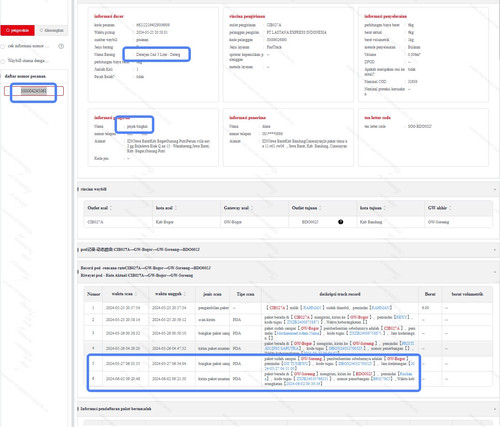Click the Kab Bandung cell under kota tujuan
The height and width of the screenshot is (427, 500).
click(x=371, y=222)
